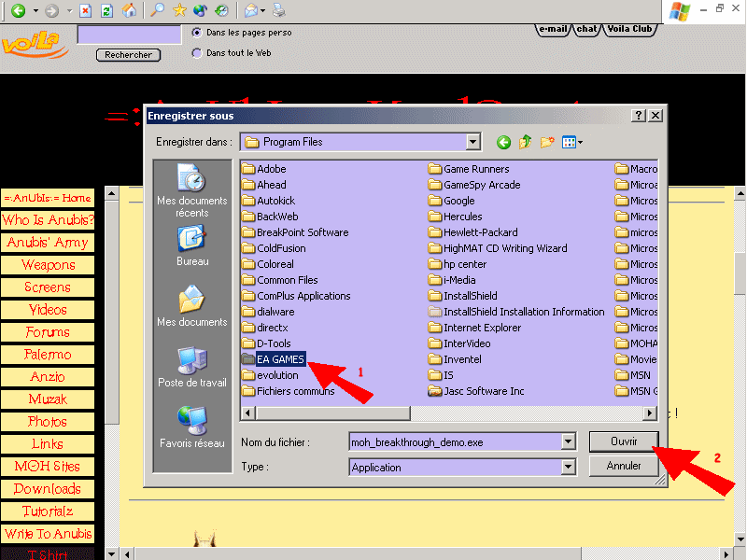Open the Screens link in sidebar
The height and width of the screenshot is (560, 747).
pos(48,287)
